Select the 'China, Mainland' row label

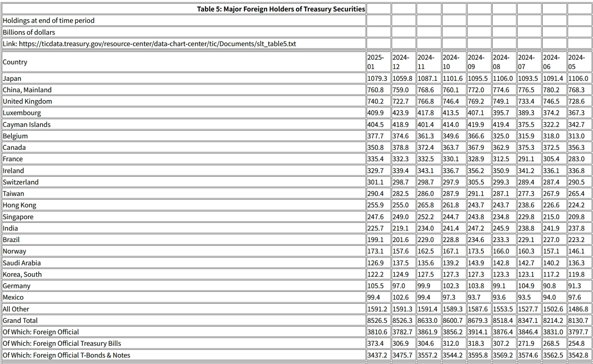27,90
